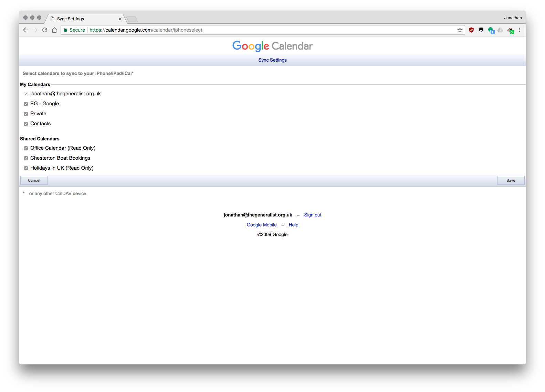Click the Select calendars to sync heading
The width and height of the screenshot is (545, 392).
point(78,73)
